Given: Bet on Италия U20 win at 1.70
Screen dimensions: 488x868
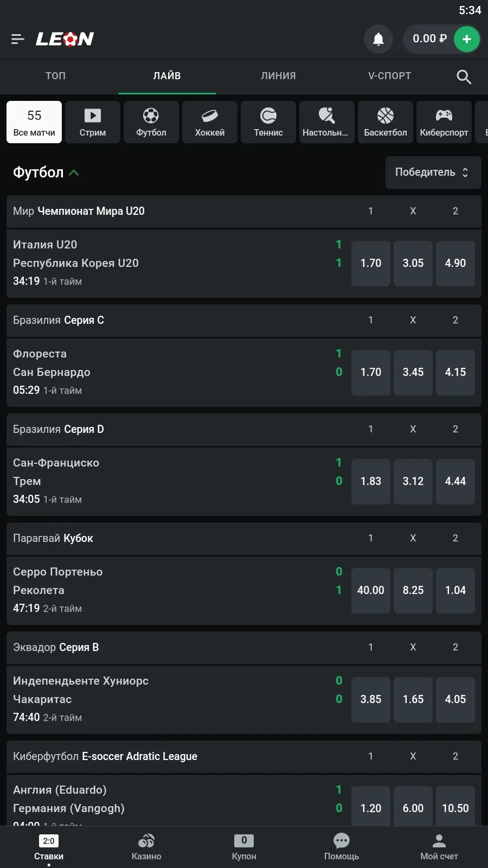Looking at the screenshot, I should tap(371, 263).
